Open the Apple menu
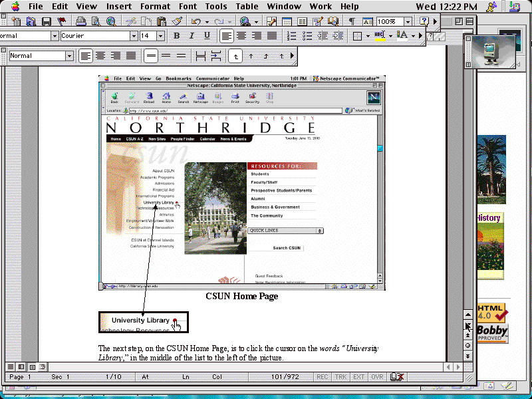532x399 pixels. [x=15, y=7]
